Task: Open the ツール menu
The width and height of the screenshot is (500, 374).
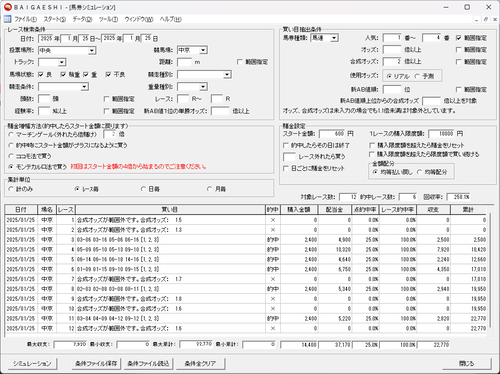Action: click(108, 19)
